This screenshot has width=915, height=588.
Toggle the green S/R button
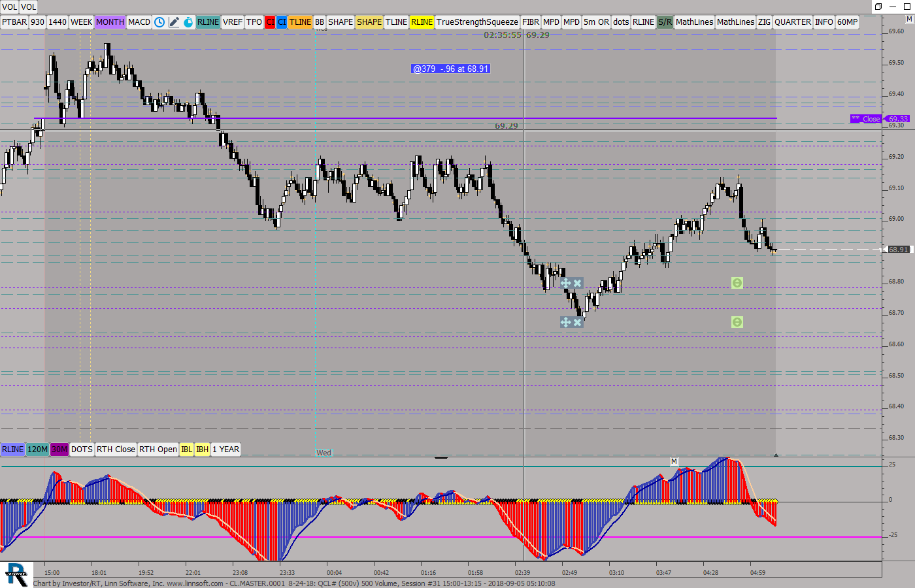665,22
